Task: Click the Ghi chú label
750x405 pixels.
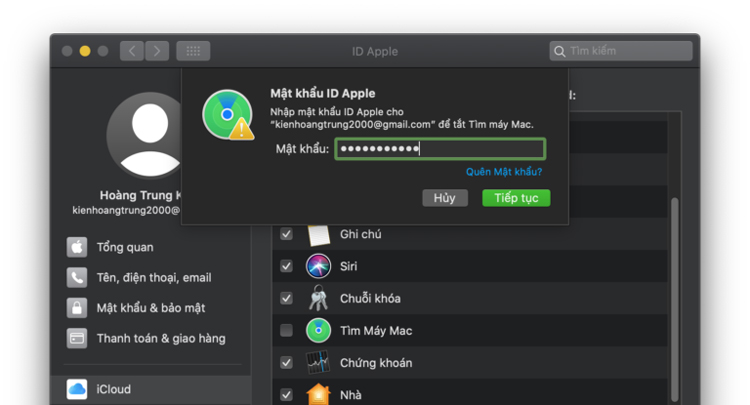Action: (361, 234)
